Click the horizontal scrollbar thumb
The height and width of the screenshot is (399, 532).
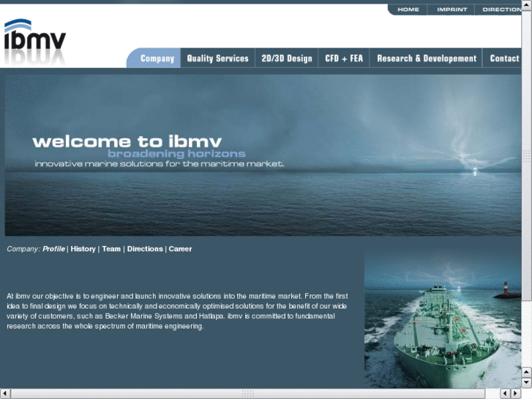pyautogui.click(x=247, y=394)
